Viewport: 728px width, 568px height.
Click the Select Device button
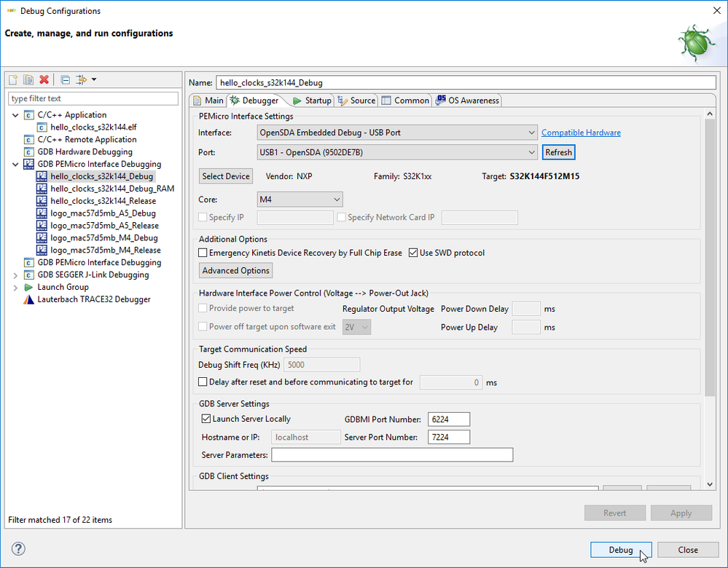point(226,176)
